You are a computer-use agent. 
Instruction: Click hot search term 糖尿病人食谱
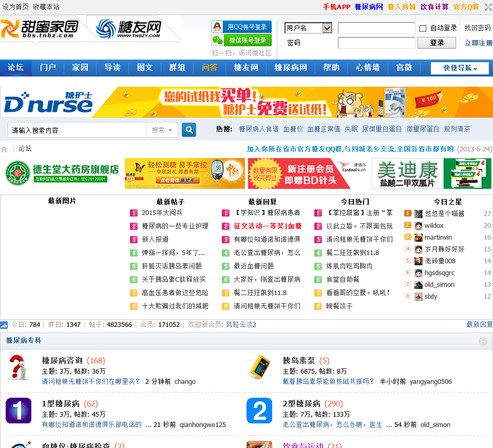click(259, 129)
